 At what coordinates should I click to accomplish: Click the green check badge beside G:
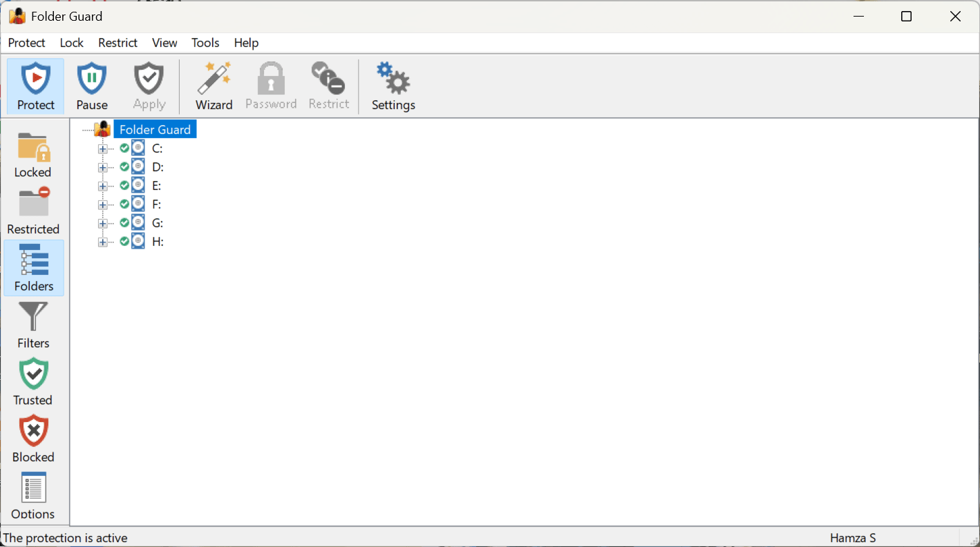click(x=124, y=222)
